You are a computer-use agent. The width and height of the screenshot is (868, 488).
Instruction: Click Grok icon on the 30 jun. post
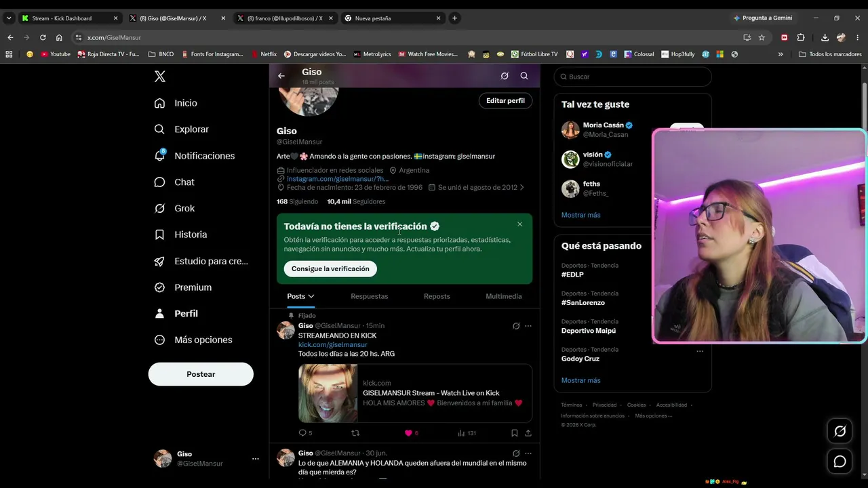(x=516, y=453)
